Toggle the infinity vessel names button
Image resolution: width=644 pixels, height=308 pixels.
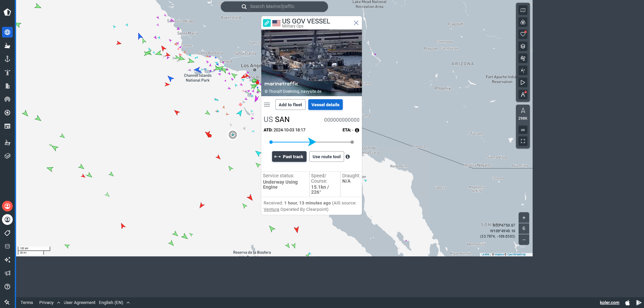[x=523, y=130]
